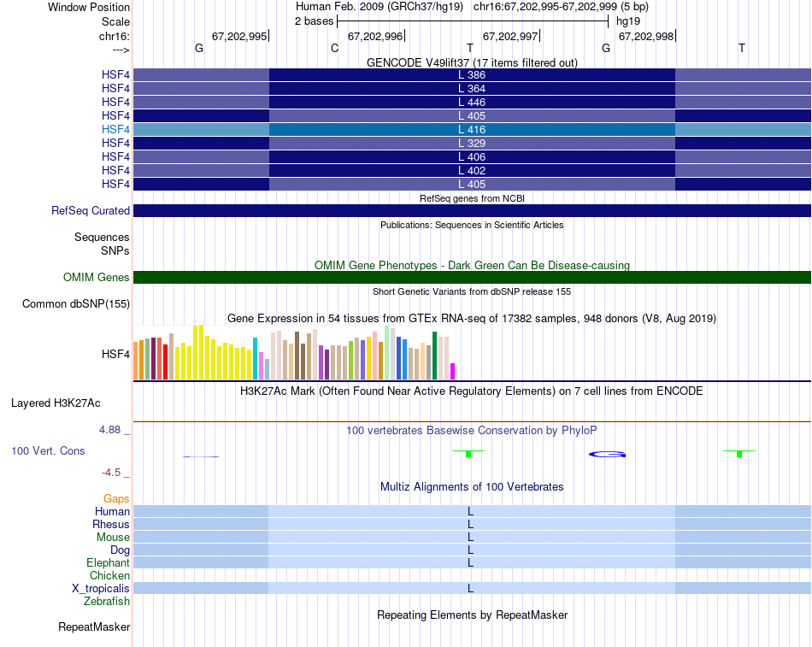Click the position label 67,202,998
Viewport: 812px width, 647px height.
coord(646,36)
